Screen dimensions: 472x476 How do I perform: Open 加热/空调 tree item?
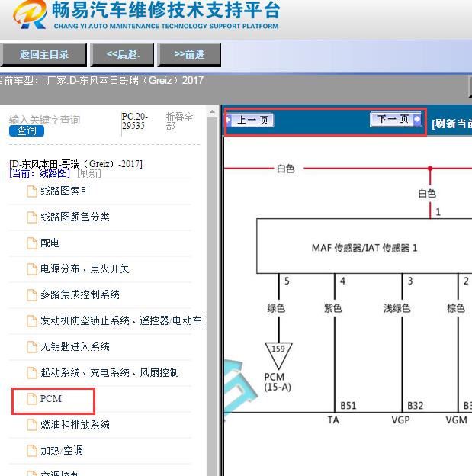coord(62,450)
